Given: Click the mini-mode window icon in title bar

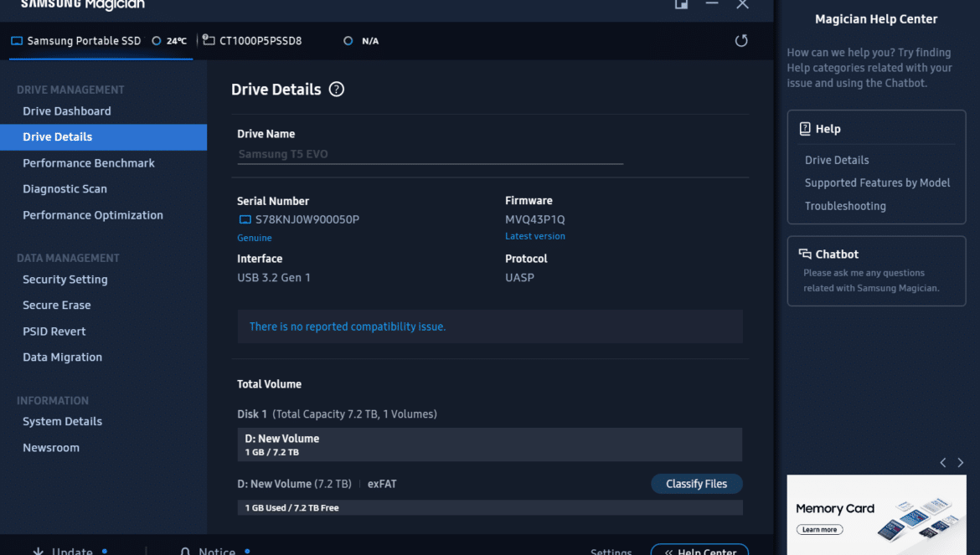Looking at the screenshot, I should (681, 3).
